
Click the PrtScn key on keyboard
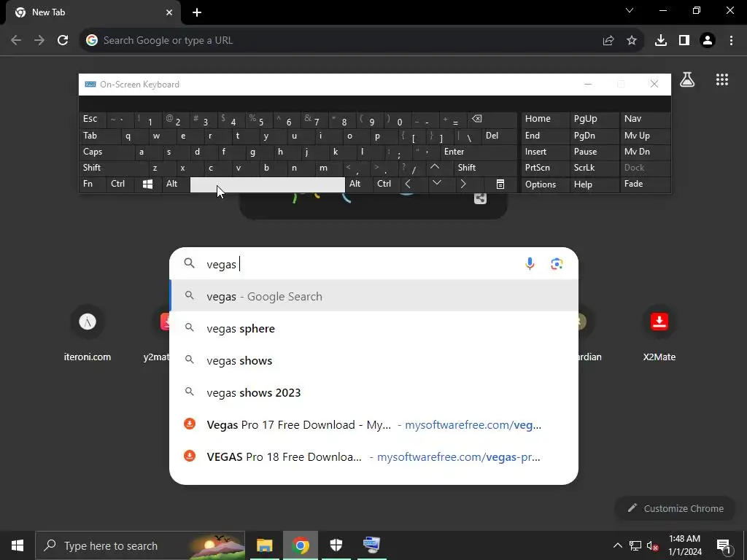546,168
